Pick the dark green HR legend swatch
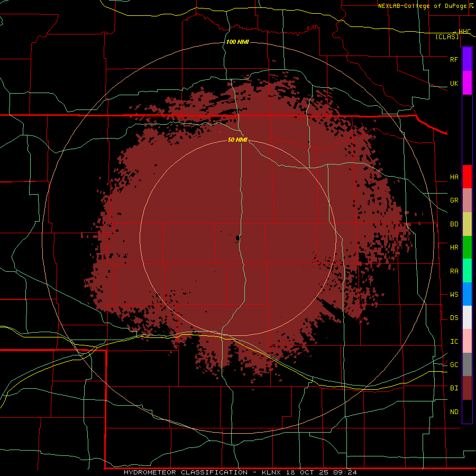The height and width of the screenshot is (476, 476). pos(467,248)
